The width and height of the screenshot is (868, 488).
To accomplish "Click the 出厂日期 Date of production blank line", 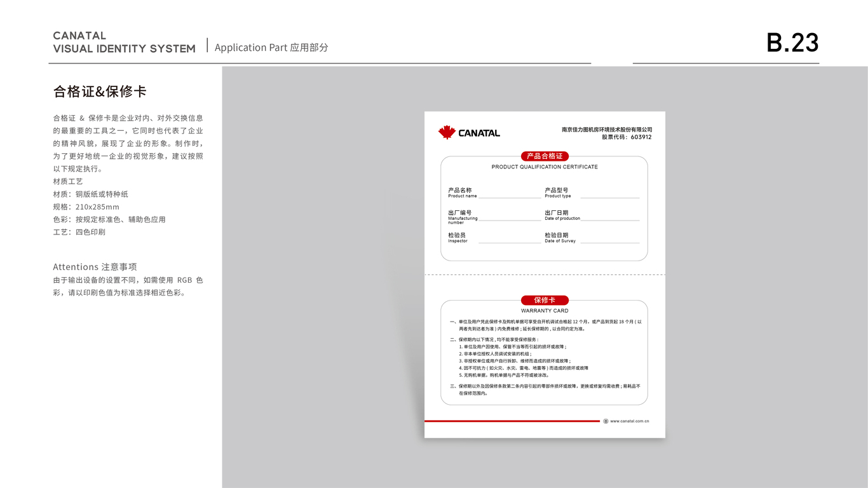I will point(610,220).
